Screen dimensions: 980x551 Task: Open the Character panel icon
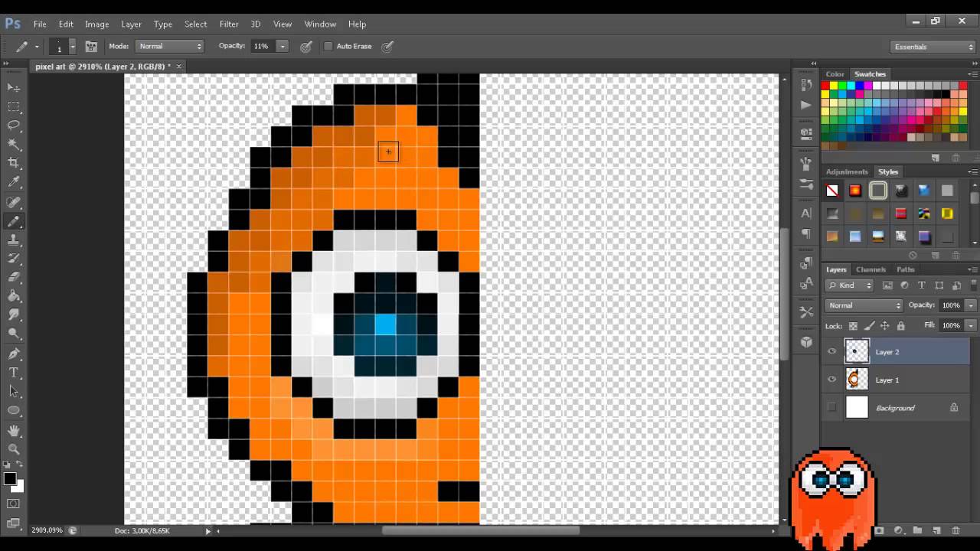coord(805,214)
